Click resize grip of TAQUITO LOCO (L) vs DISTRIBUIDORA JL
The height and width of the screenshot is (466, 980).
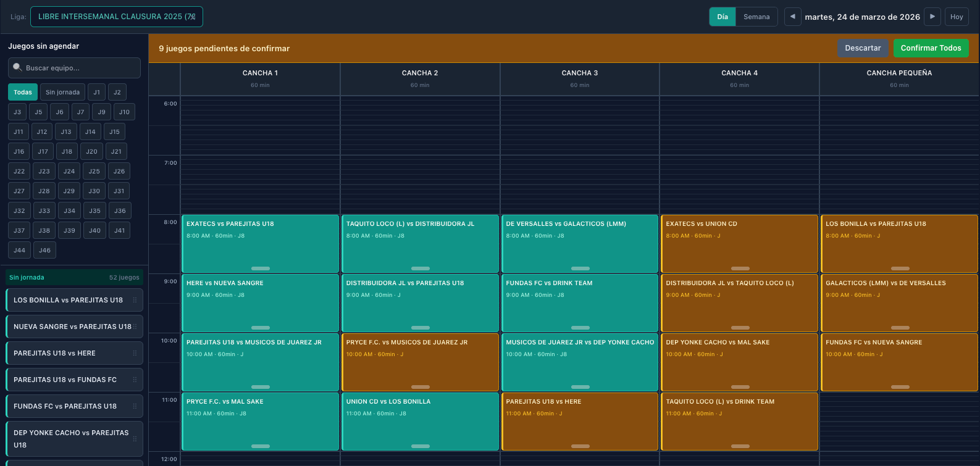421,268
